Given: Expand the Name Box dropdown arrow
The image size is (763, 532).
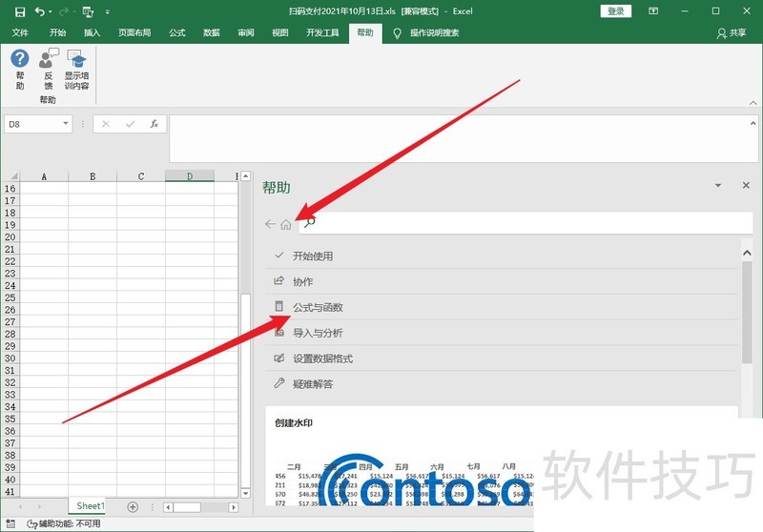Looking at the screenshot, I should (x=66, y=124).
